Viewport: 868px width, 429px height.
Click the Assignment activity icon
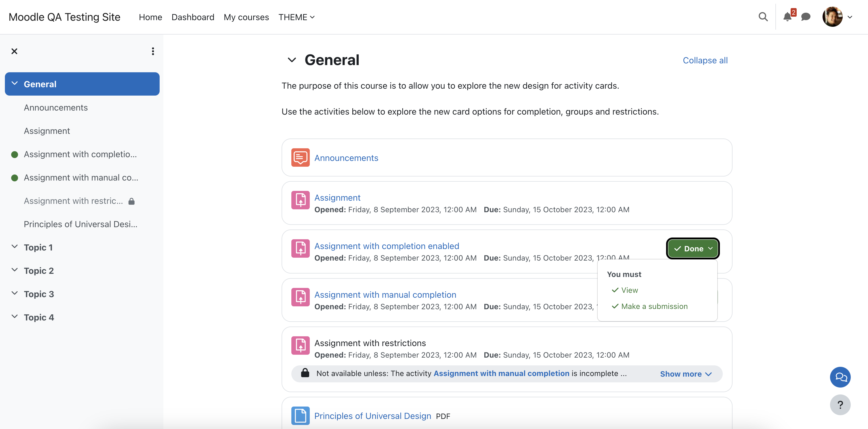point(300,200)
